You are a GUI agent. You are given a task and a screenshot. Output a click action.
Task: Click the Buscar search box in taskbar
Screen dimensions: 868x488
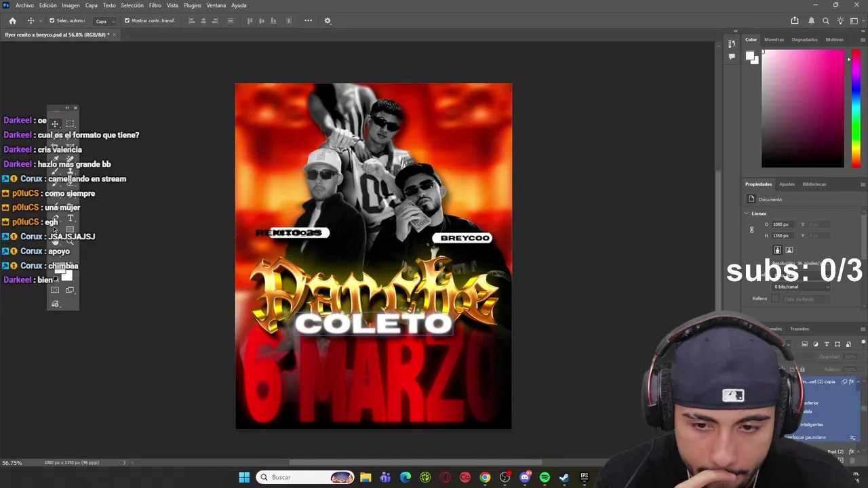click(x=306, y=477)
